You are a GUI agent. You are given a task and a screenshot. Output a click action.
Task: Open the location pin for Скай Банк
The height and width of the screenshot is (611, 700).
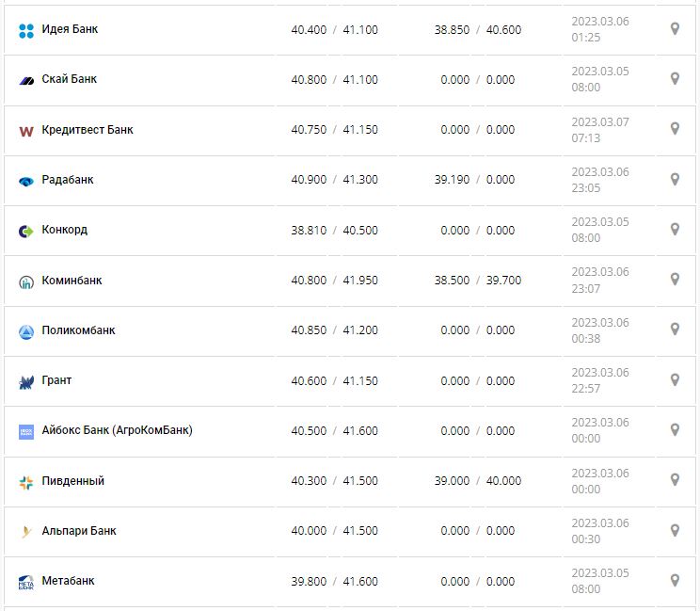pyautogui.click(x=675, y=79)
